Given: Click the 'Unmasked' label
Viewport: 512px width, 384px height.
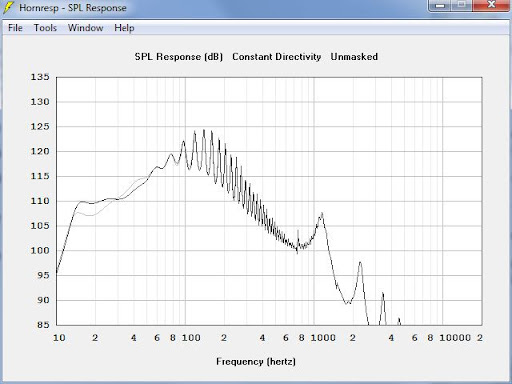Looking at the screenshot, I should tap(354, 57).
